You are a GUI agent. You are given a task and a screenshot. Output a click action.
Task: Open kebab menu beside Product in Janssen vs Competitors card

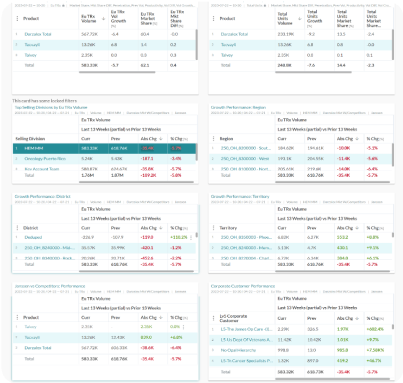[17, 317]
